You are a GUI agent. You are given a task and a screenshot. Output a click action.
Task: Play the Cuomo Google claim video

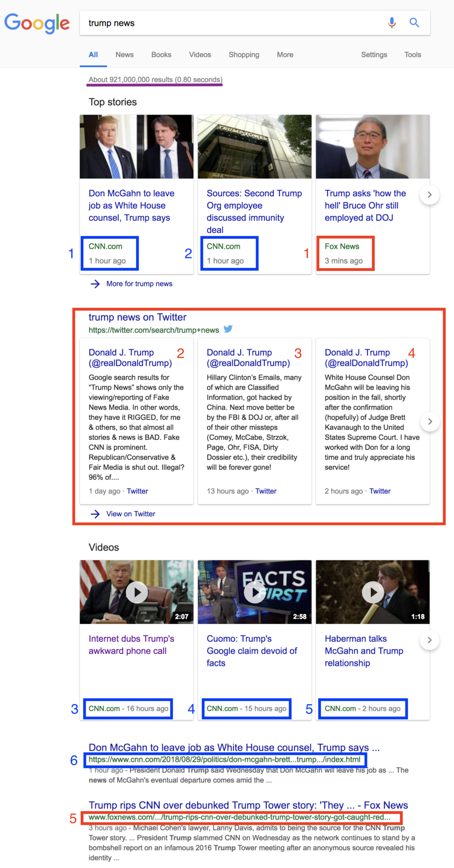(x=255, y=592)
